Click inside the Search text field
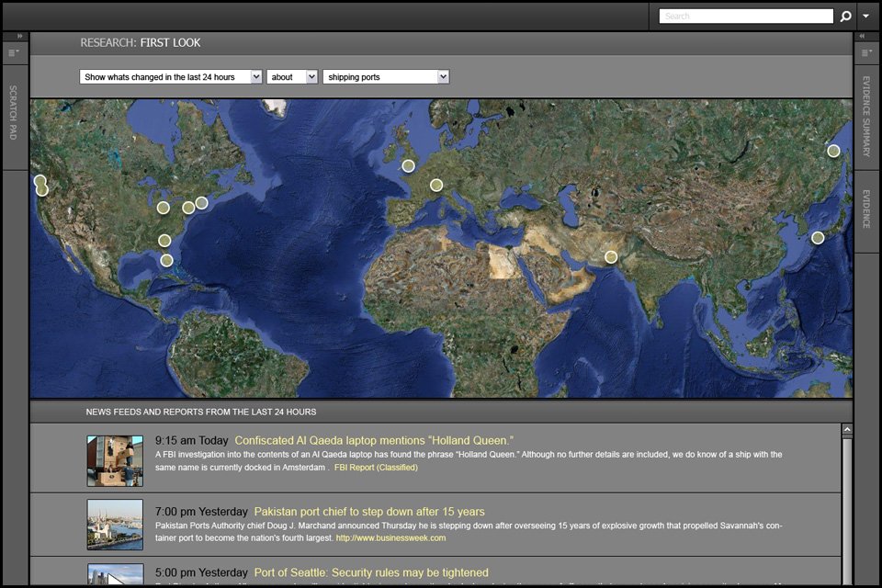This screenshot has height=588, width=882. tap(746, 17)
